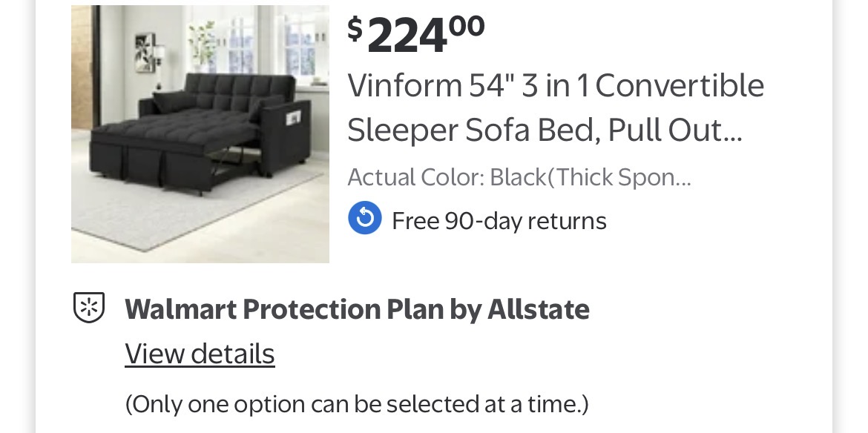Click the cents "00" superscript of the price
Screen dimensions: 868x433
tap(467, 26)
